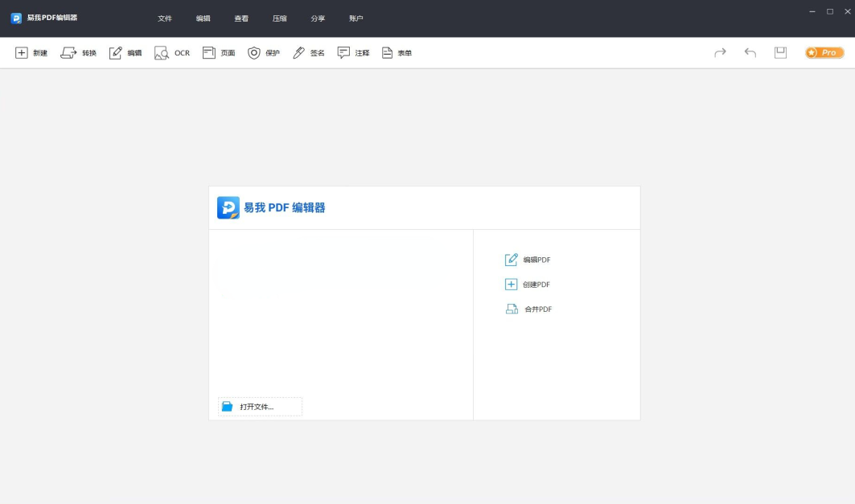This screenshot has height=504, width=855.
Task: Open the 表单 (Form) tool
Action: (397, 53)
